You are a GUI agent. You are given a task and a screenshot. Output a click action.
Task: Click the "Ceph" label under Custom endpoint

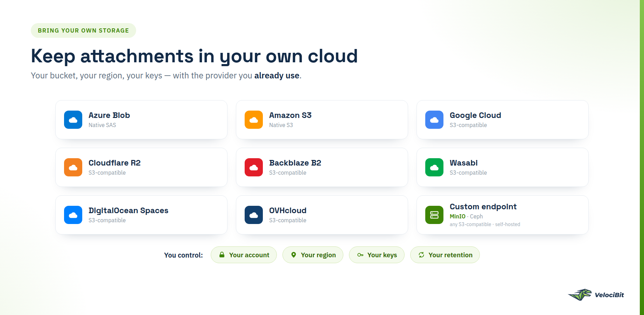[476, 216]
